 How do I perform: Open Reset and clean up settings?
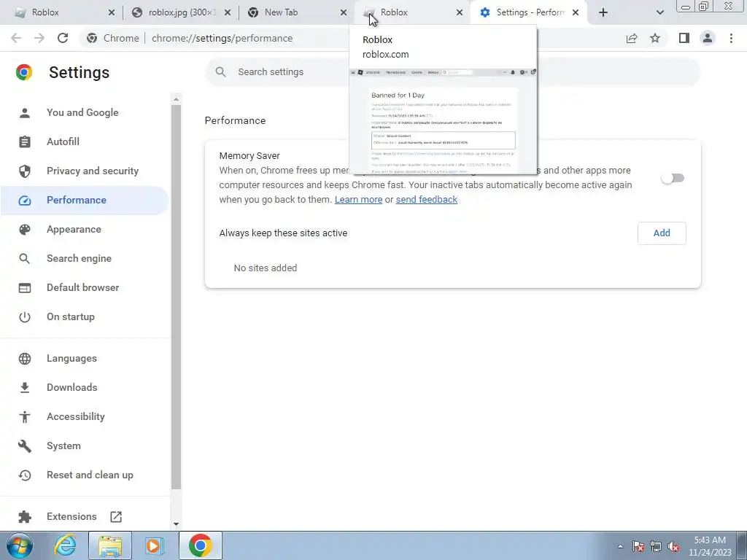(x=85, y=475)
